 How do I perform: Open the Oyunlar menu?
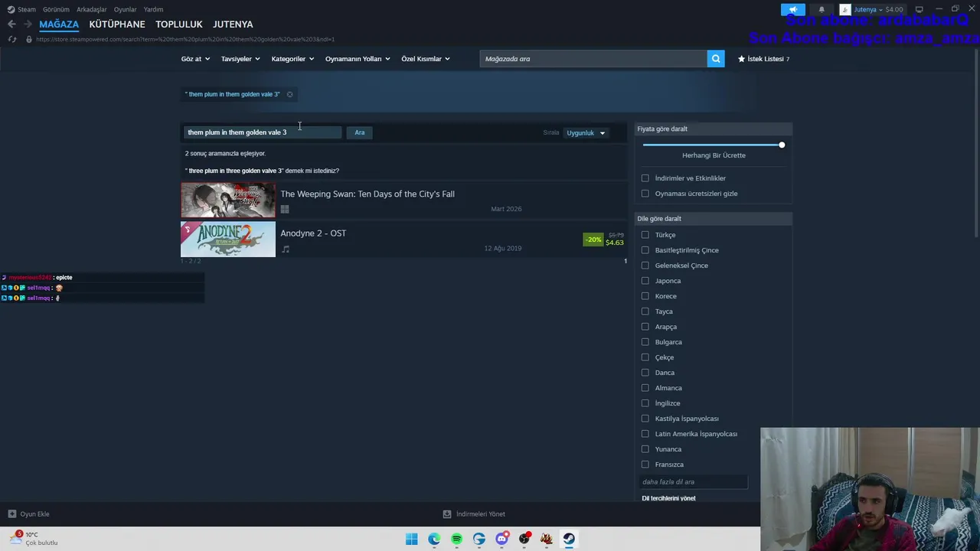click(x=125, y=9)
